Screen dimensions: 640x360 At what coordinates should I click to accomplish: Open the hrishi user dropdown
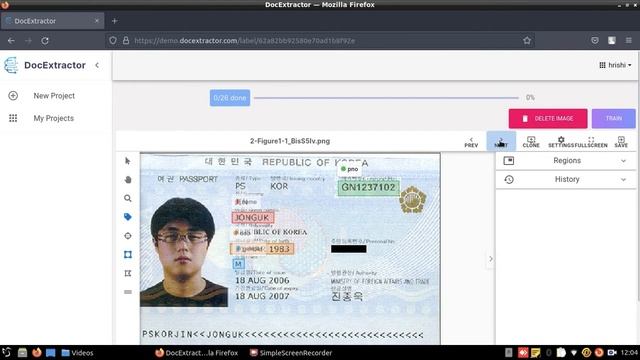tap(615, 65)
